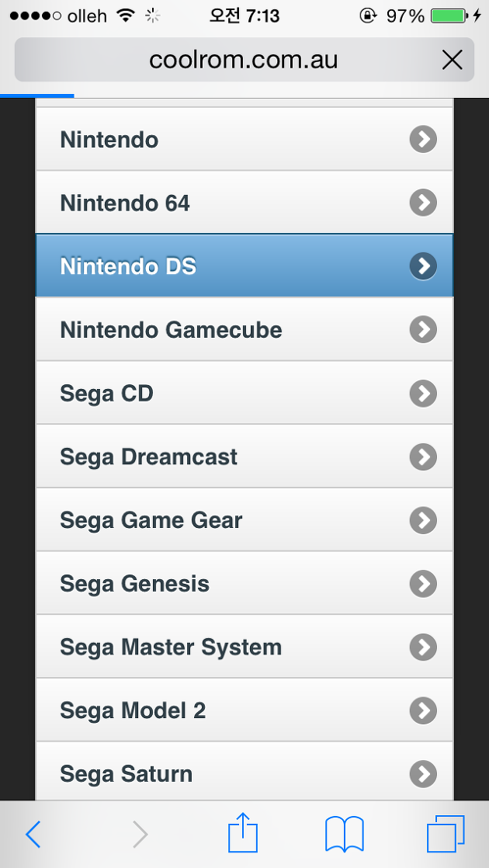Click the chevron arrow on Nintendo row
Screen dimensions: 489x868
[423, 140]
